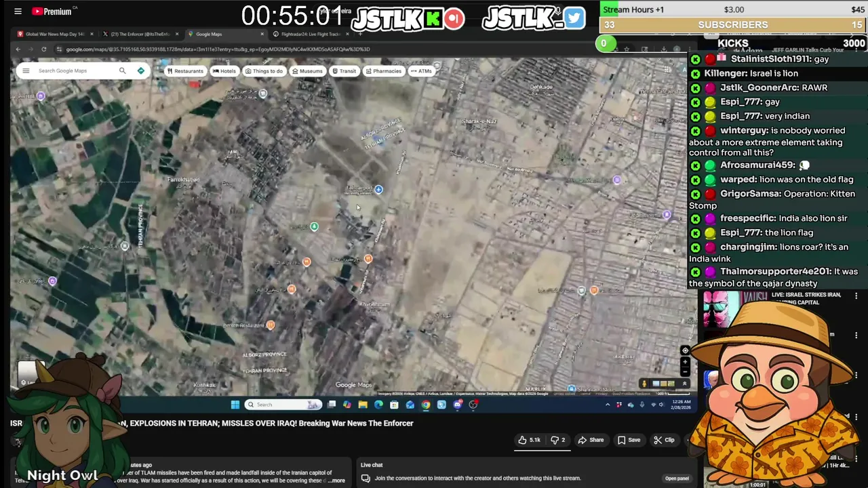Click the Windows taskbar Search box
The height and width of the screenshot is (488, 868).
coord(283,405)
